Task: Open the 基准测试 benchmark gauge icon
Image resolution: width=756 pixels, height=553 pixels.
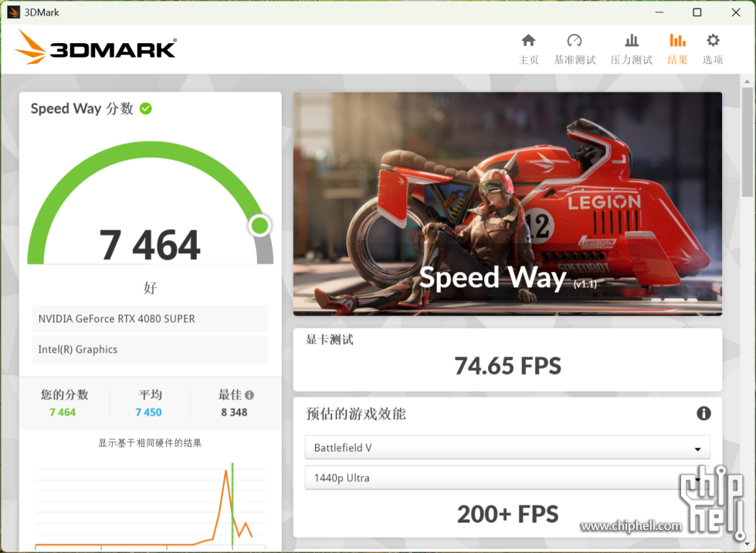Action: pyautogui.click(x=575, y=40)
